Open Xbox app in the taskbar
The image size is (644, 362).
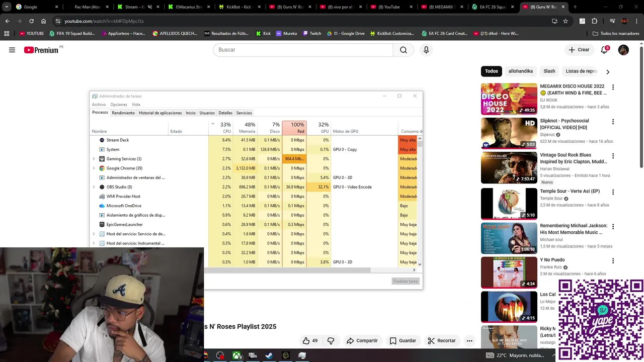click(236, 355)
